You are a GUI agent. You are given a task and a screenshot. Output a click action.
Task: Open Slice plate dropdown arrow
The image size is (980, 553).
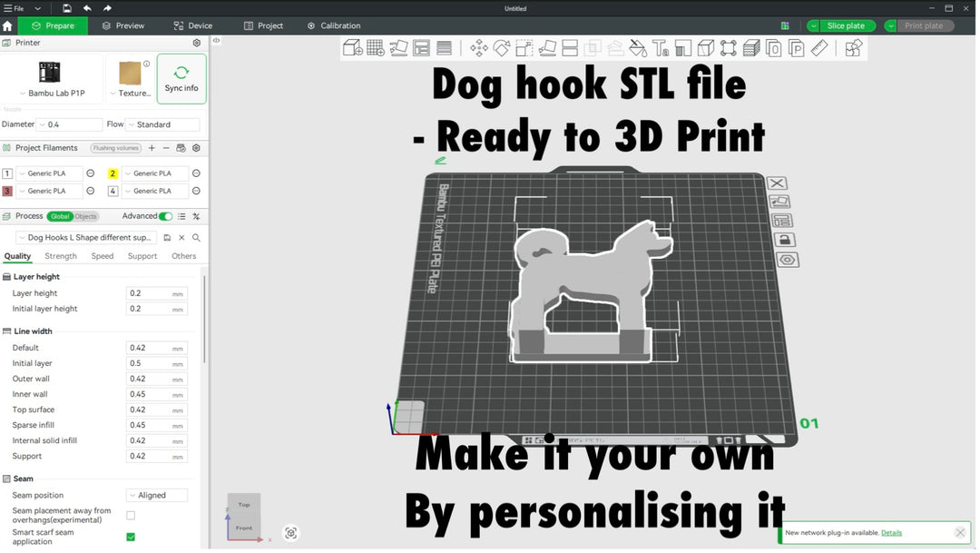[x=813, y=25]
